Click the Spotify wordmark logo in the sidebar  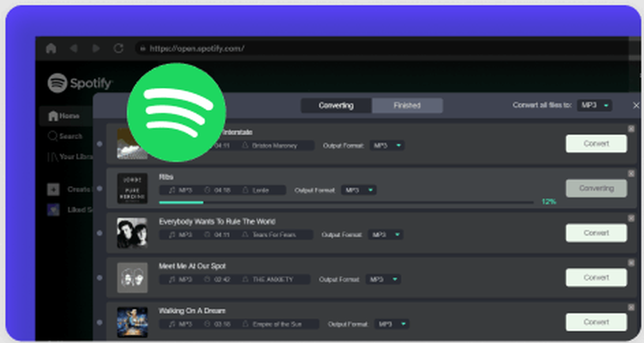(80, 83)
